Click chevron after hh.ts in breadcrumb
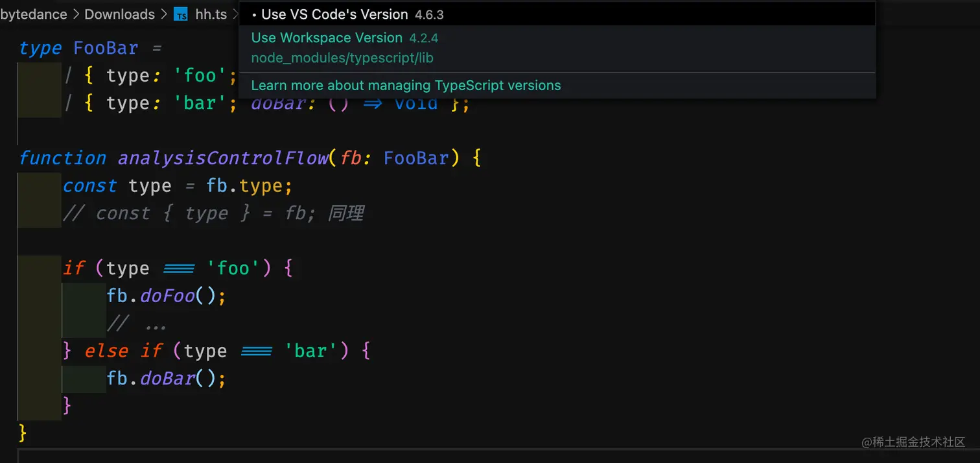The height and width of the screenshot is (463, 980). click(235, 14)
